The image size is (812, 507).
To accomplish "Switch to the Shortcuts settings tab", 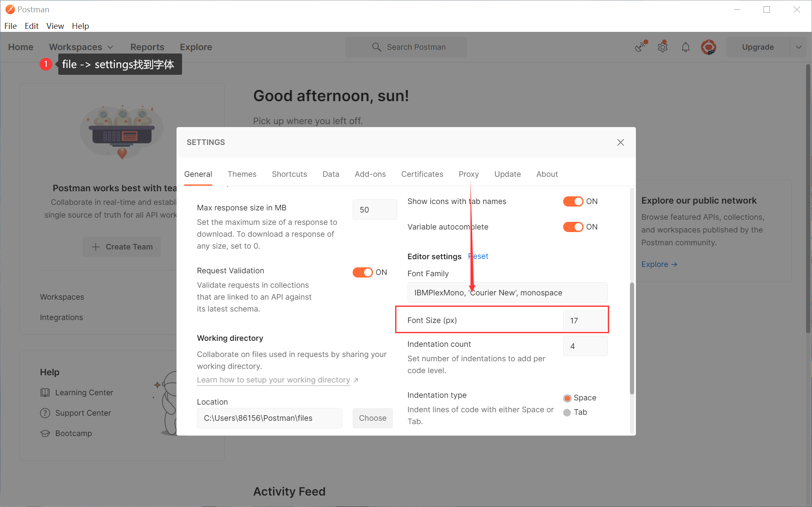I will pyautogui.click(x=289, y=174).
